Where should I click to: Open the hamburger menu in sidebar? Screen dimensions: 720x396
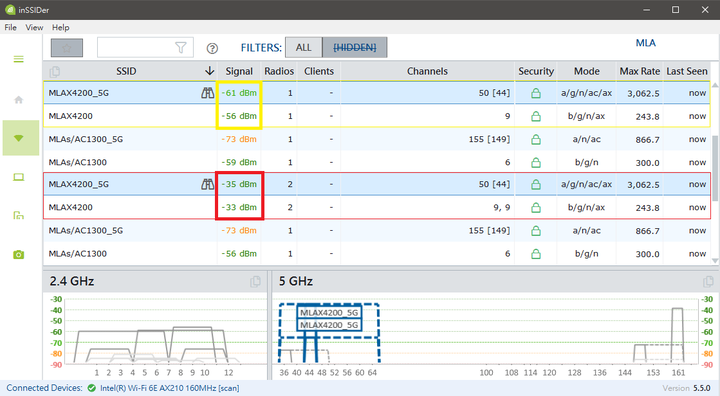click(18, 59)
